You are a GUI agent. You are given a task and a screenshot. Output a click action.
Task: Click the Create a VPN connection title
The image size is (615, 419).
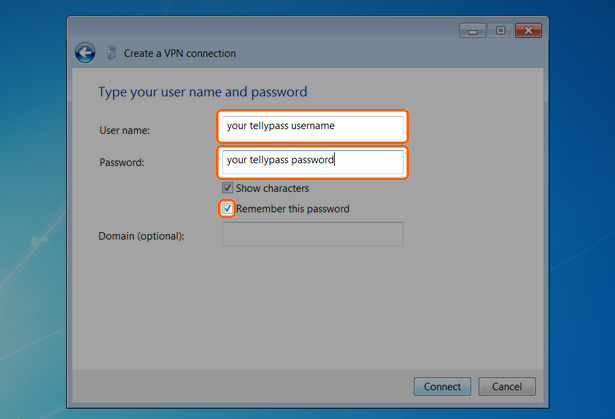coord(180,53)
